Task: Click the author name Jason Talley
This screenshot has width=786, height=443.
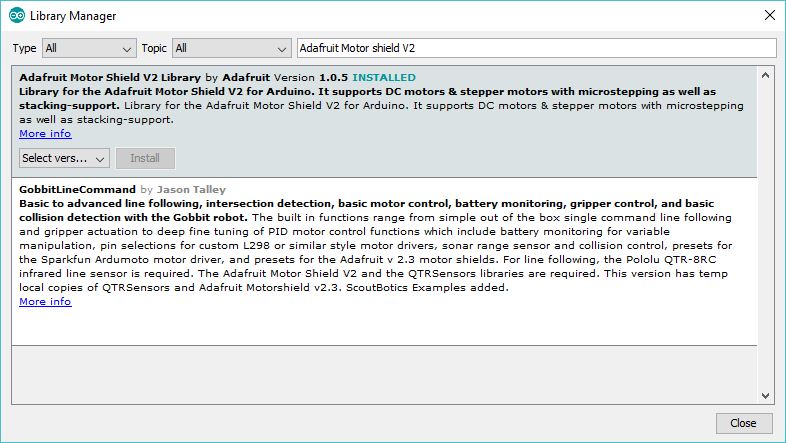Action: pos(191,190)
